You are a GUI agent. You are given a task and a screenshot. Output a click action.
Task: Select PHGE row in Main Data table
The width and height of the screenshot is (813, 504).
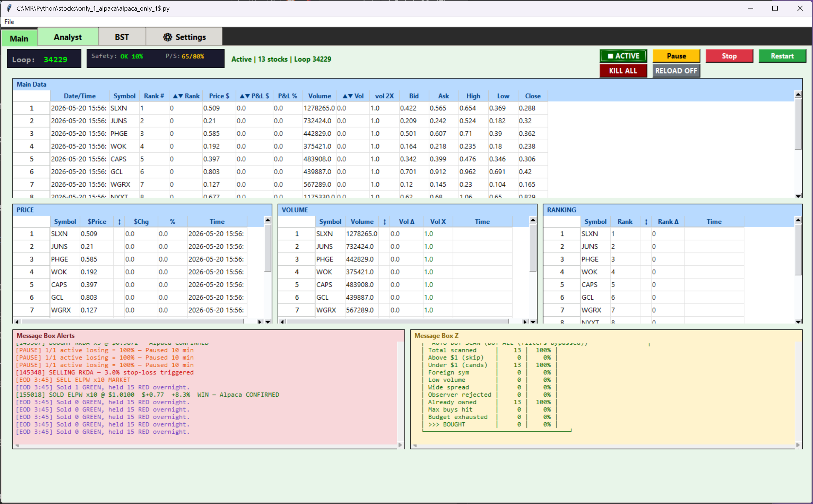click(x=280, y=134)
